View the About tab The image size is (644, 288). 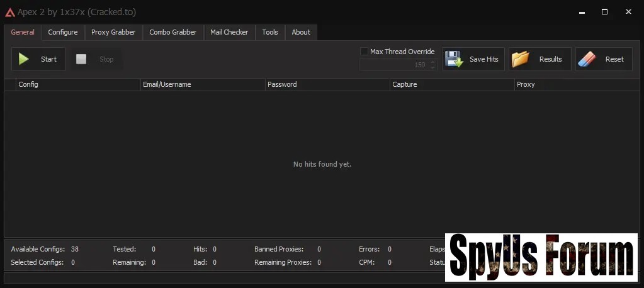pos(301,32)
